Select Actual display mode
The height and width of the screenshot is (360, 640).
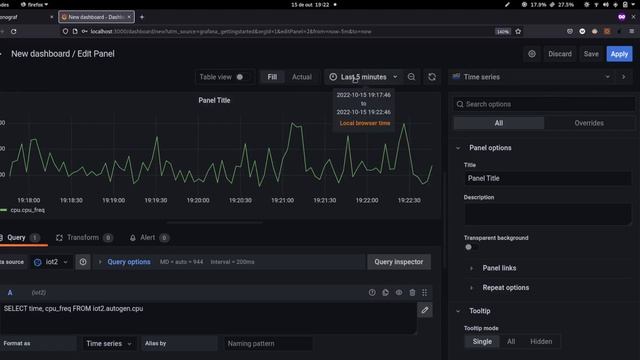pyautogui.click(x=302, y=77)
